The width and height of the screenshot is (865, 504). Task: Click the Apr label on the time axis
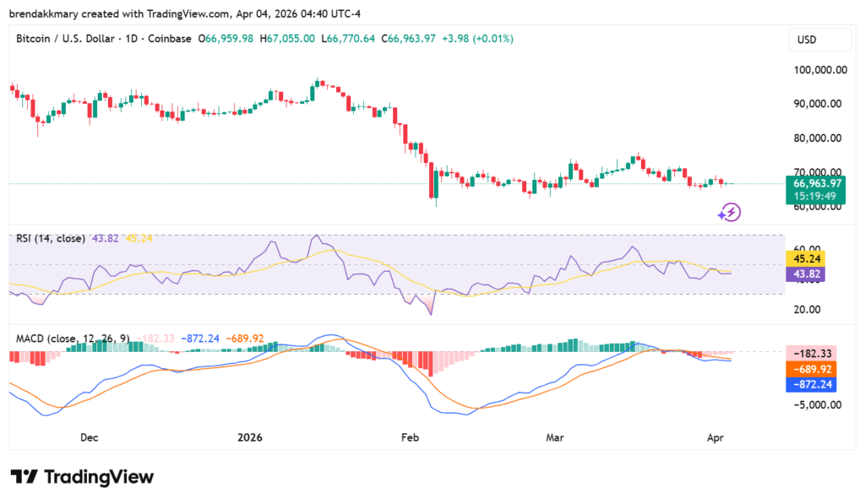tap(715, 437)
